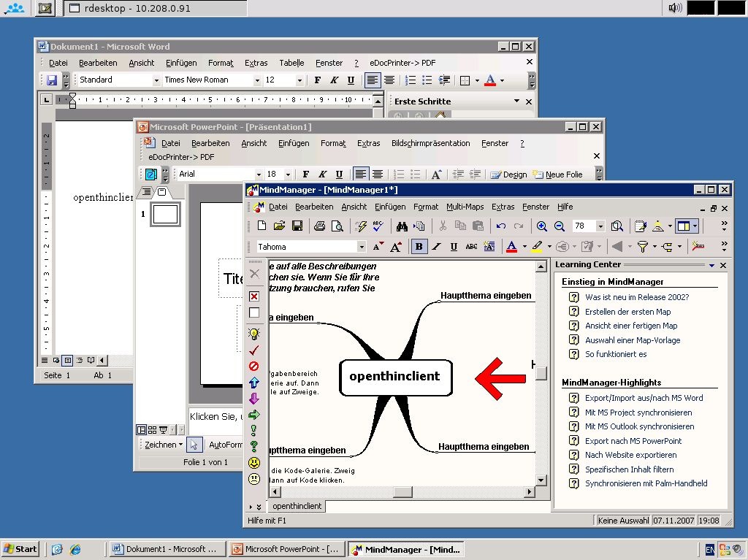
Task: Select the light bulb idea code icon
Action: pos(254,334)
